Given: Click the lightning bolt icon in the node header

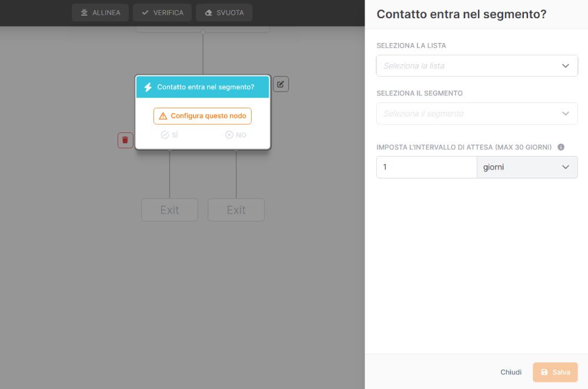Looking at the screenshot, I should 148,87.
